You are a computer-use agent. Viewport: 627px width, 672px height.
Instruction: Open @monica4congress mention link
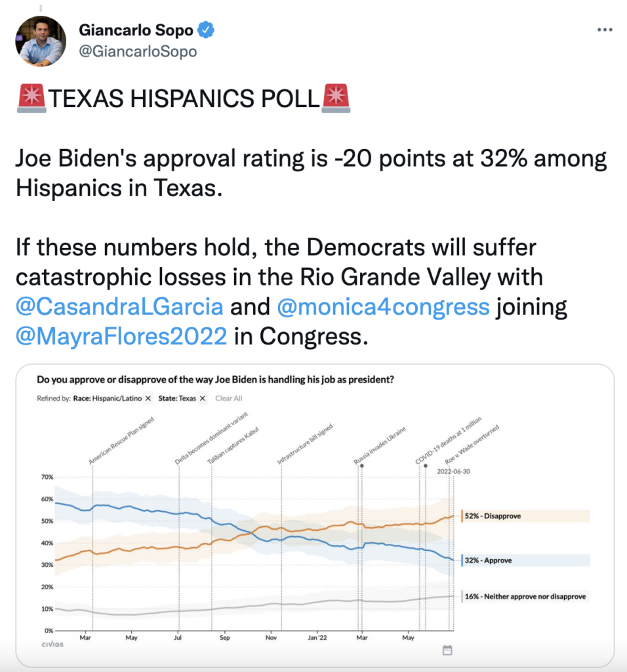point(384,306)
